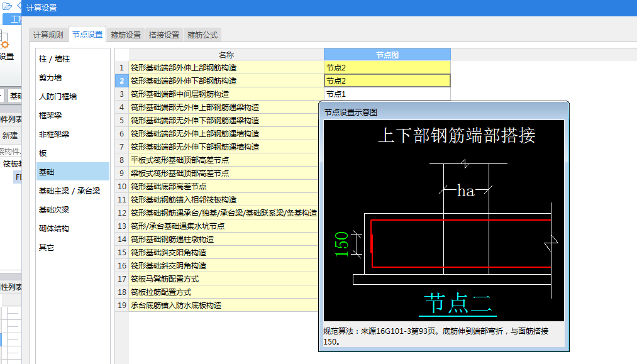Click the 新建 button in background window
Image resolution: width=637 pixels, height=364 pixels.
10,135
